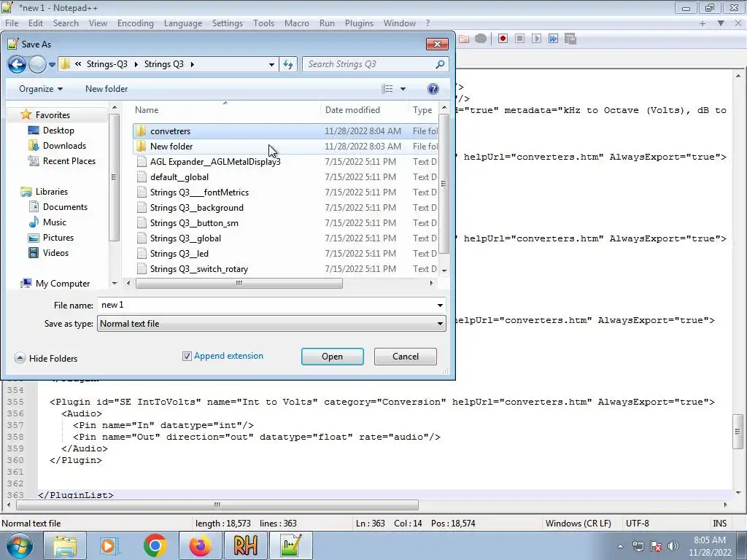Select Libraries in the navigation pane
The image size is (747, 560).
pos(52,192)
